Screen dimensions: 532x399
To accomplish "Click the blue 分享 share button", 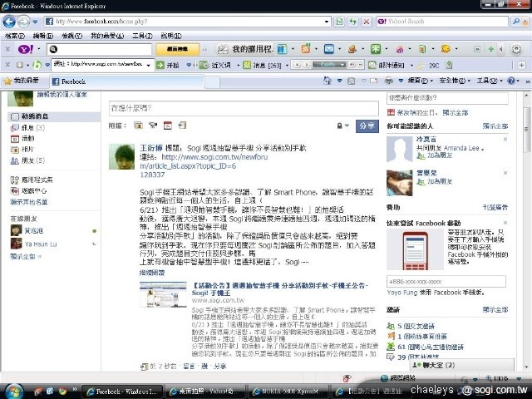I will click(367, 126).
